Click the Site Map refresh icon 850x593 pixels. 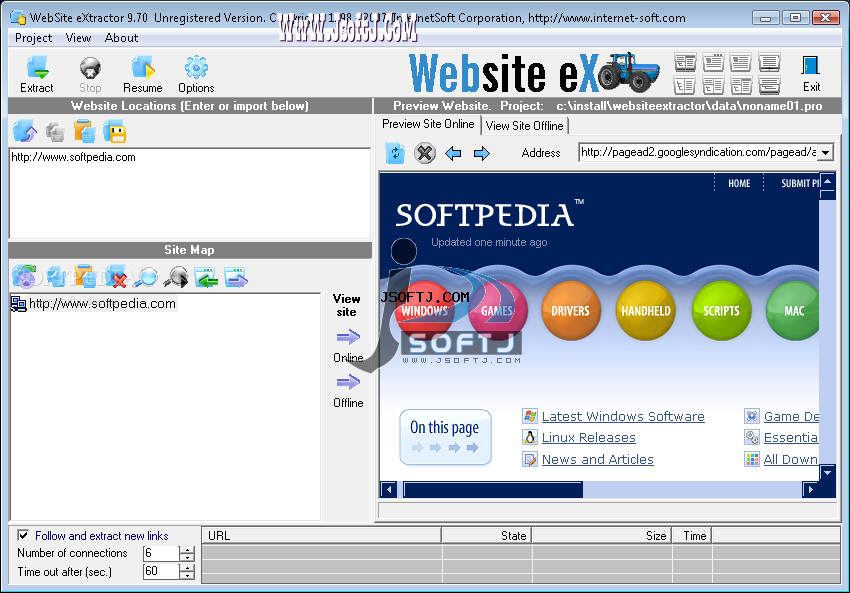tap(25, 276)
